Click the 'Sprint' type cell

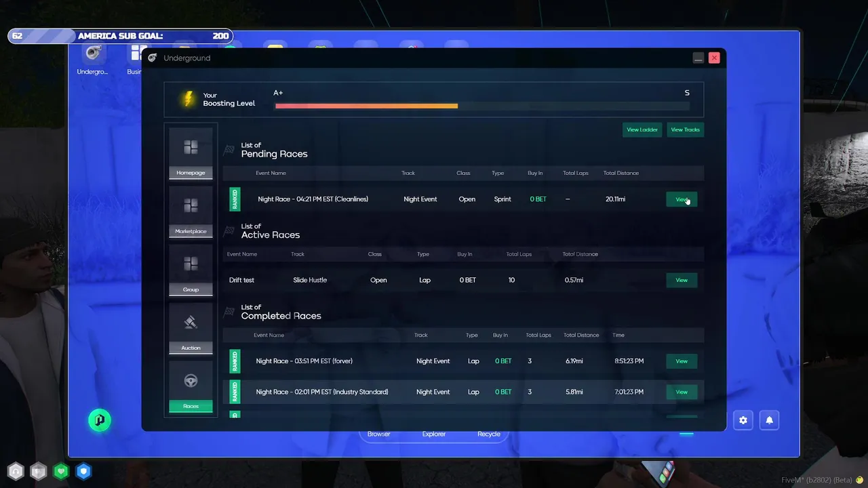(x=502, y=199)
